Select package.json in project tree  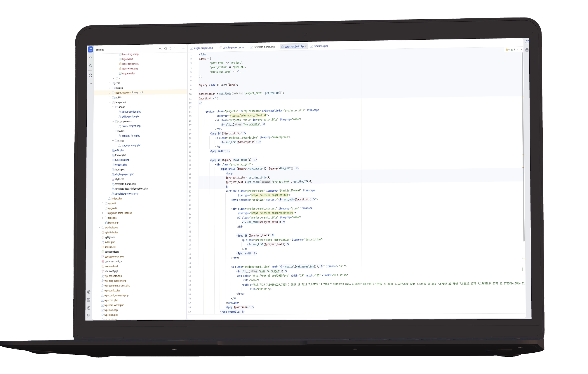coord(110,252)
